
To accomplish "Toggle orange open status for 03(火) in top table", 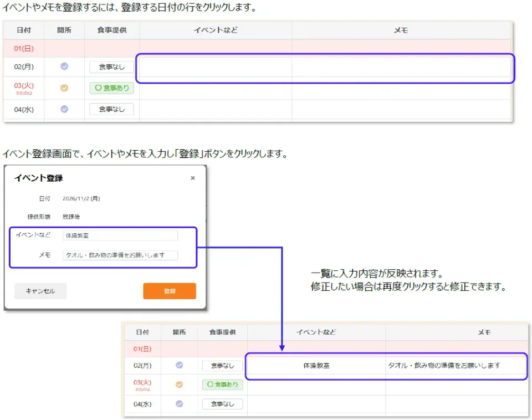I will 64,88.
